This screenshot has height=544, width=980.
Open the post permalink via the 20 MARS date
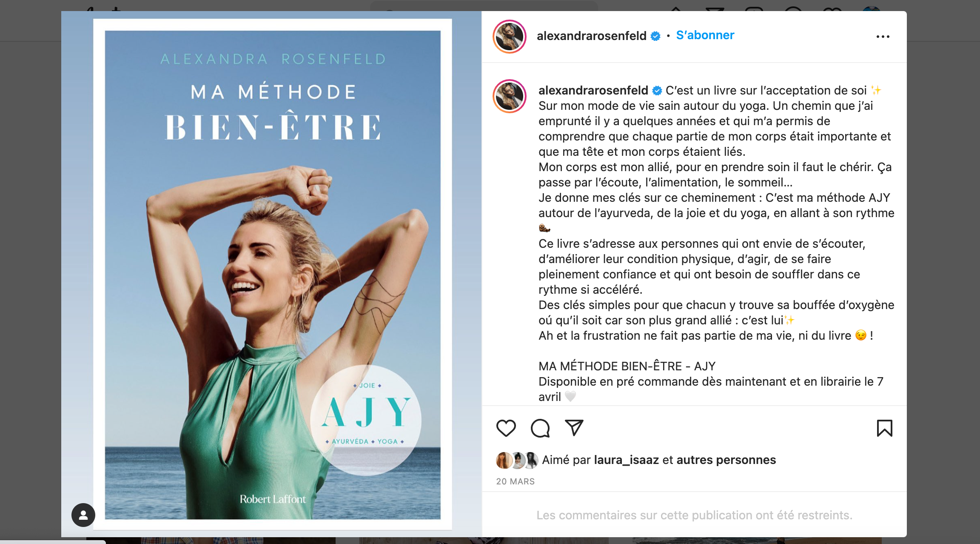pyautogui.click(x=515, y=481)
